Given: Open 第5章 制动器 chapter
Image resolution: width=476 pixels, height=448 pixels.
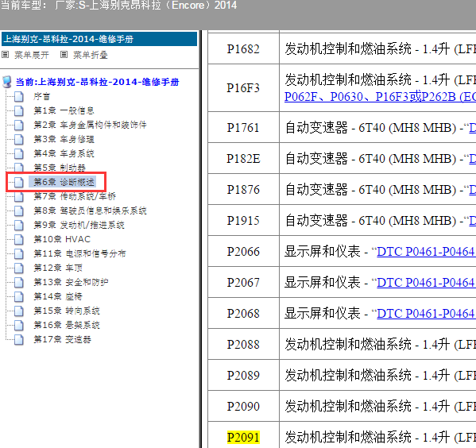Looking at the screenshot, I should pos(60,168).
